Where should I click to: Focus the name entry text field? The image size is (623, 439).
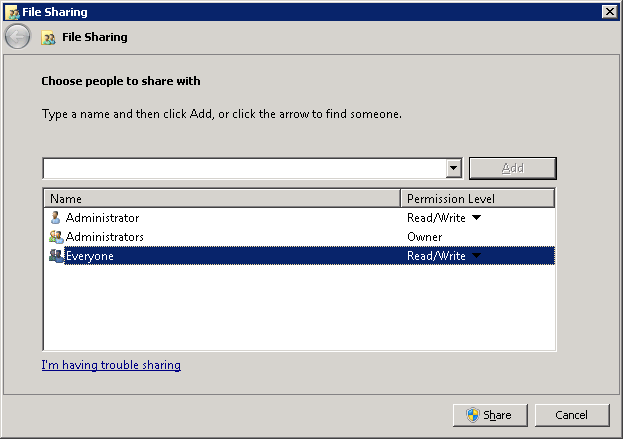245,168
